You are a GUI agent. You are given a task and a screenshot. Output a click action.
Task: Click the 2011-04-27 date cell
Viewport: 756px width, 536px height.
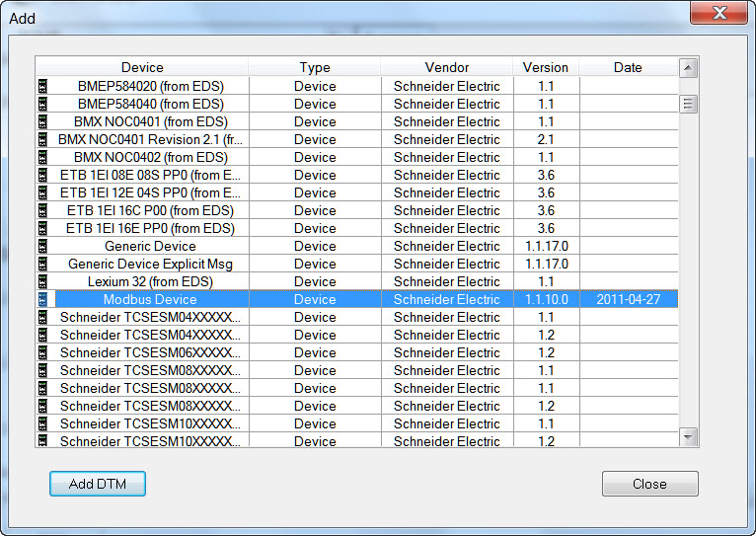629,299
